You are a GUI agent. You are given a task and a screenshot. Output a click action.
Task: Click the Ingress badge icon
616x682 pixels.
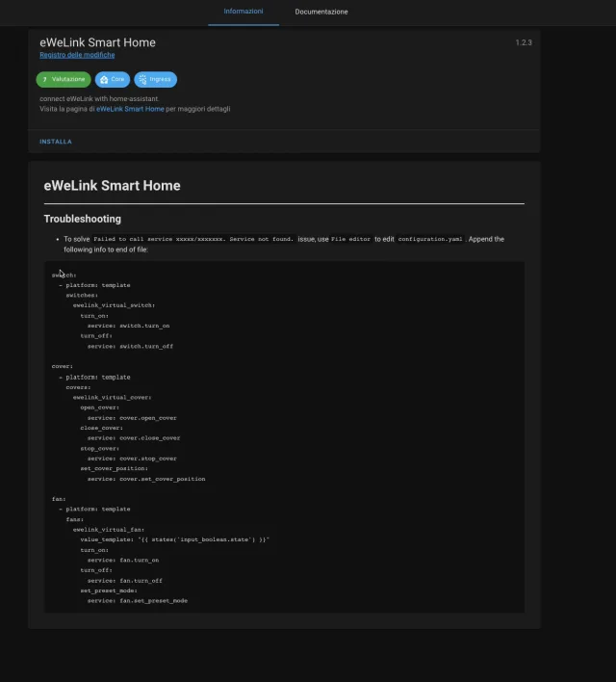143,80
